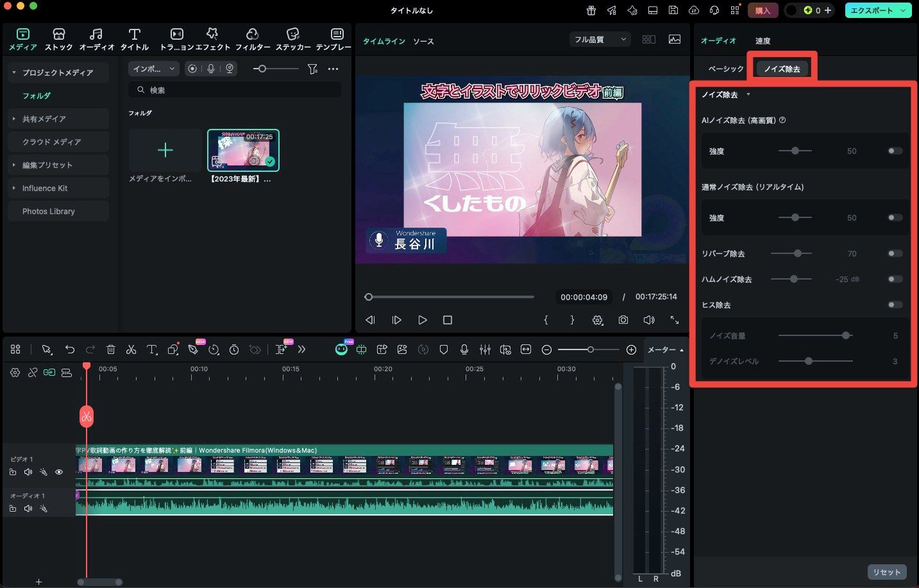The height and width of the screenshot is (588, 919).
Task: Switch to the ノイズ除去 tab
Action: click(782, 69)
